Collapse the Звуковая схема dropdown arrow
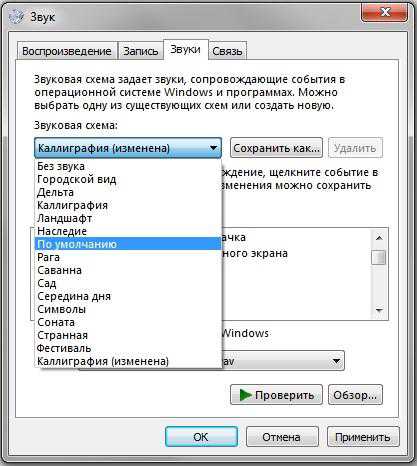The image size is (417, 466). coord(213,148)
